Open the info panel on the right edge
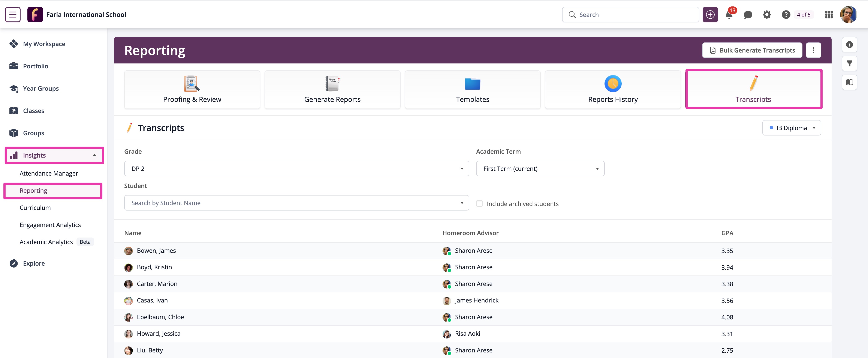 click(849, 44)
